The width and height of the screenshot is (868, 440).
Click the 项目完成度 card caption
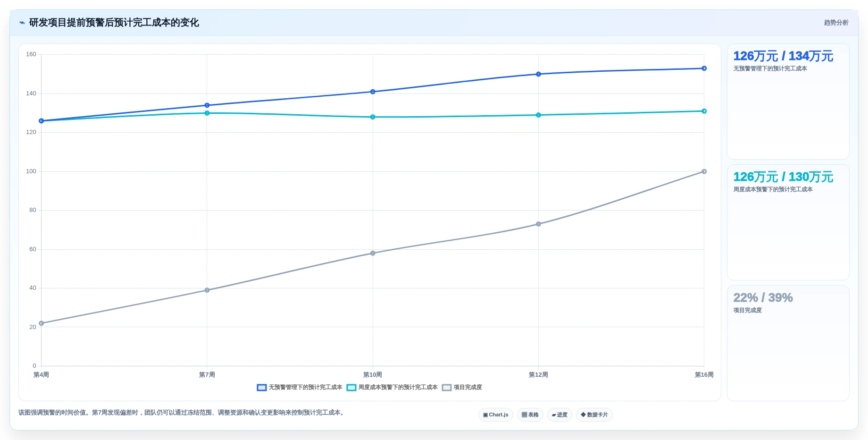click(x=747, y=310)
